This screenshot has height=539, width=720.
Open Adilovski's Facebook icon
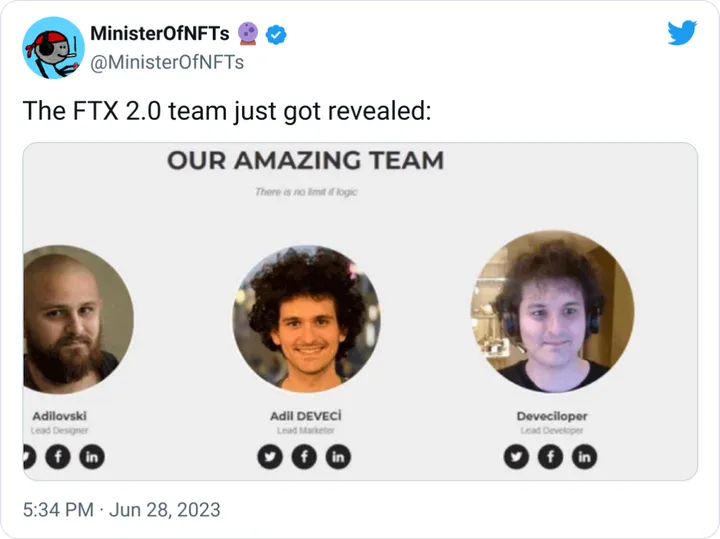(59, 457)
